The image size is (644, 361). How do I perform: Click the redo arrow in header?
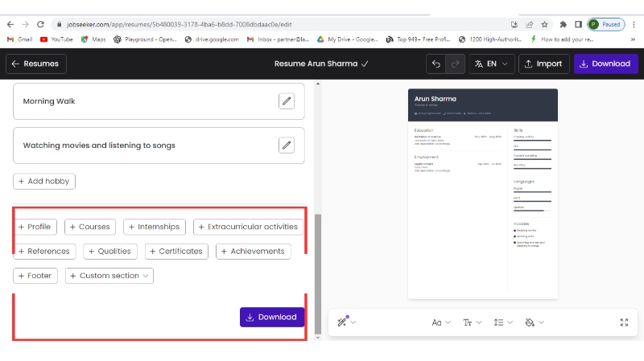click(455, 64)
